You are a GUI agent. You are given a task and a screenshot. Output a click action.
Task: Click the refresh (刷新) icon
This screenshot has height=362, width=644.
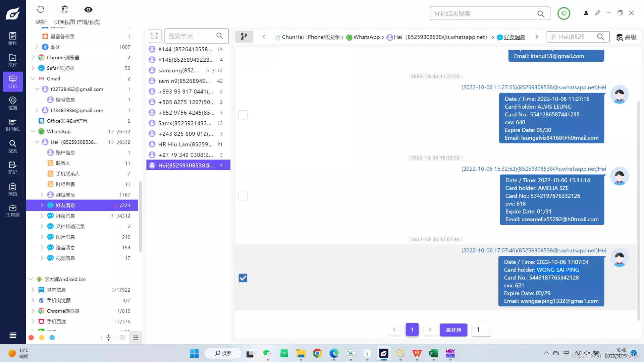tap(41, 10)
